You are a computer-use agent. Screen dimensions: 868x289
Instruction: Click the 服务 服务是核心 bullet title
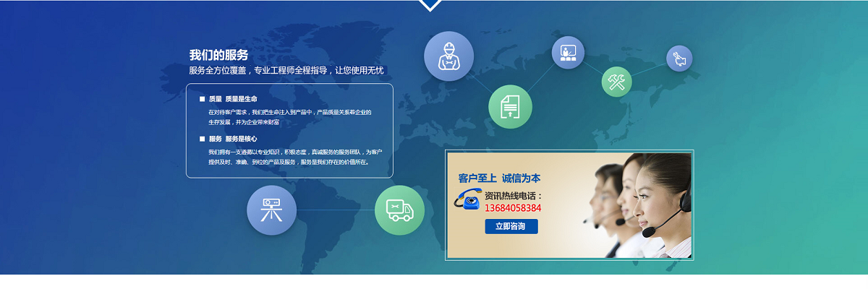coord(232,139)
